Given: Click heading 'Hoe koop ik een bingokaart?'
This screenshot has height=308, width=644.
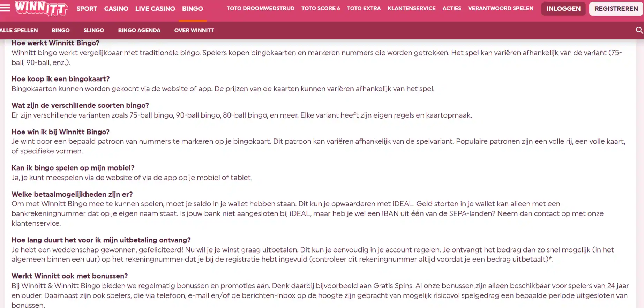Looking at the screenshot, I should (x=61, y=79).
